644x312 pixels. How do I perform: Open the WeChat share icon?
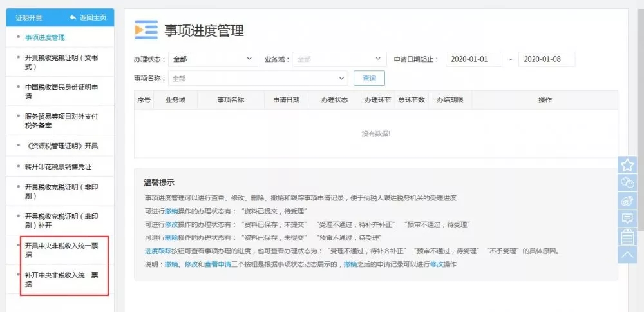(x=627, y=182)
